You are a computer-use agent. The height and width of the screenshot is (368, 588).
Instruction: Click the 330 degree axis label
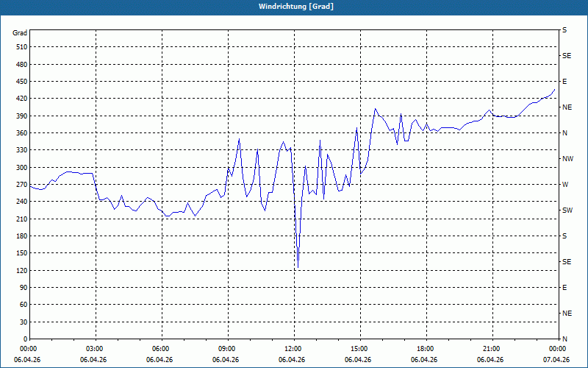22,150
